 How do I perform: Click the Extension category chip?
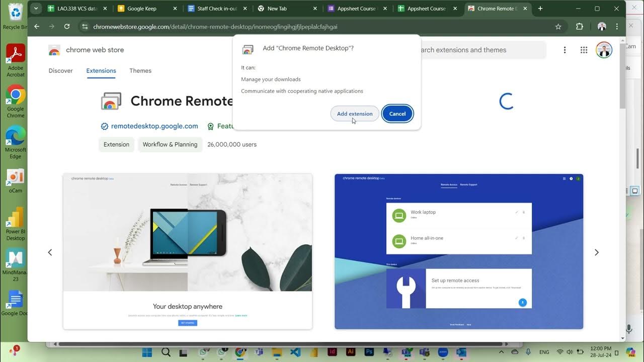click(x=116, y=144)
